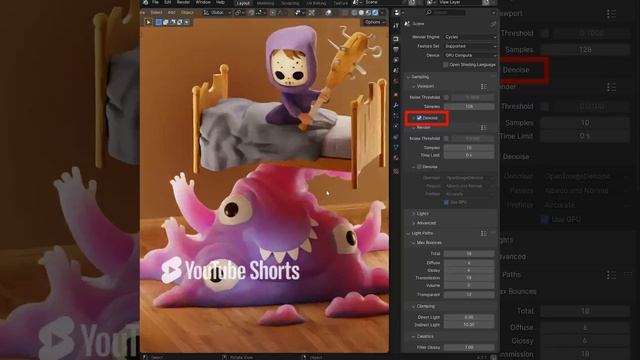Switch to solid viewport shading icon

(x=361, y=13)
